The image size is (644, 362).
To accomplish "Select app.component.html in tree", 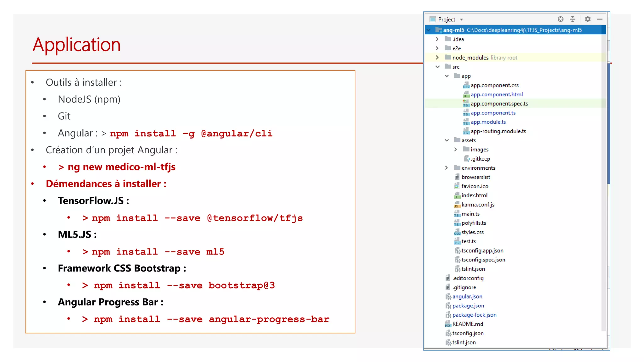I will 497,94.
